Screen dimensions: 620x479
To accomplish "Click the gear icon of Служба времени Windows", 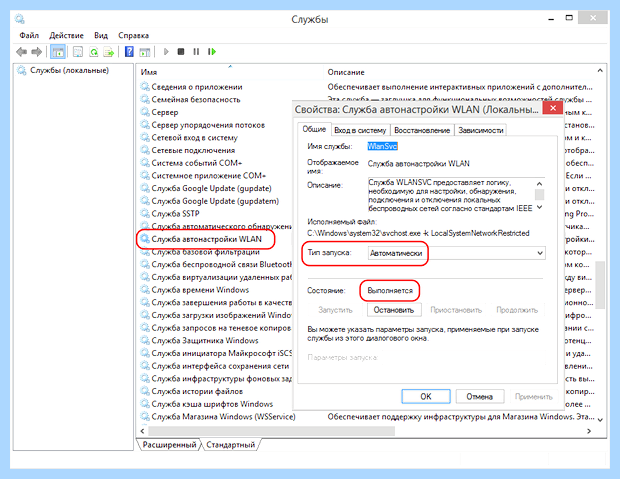I will 145,290.
